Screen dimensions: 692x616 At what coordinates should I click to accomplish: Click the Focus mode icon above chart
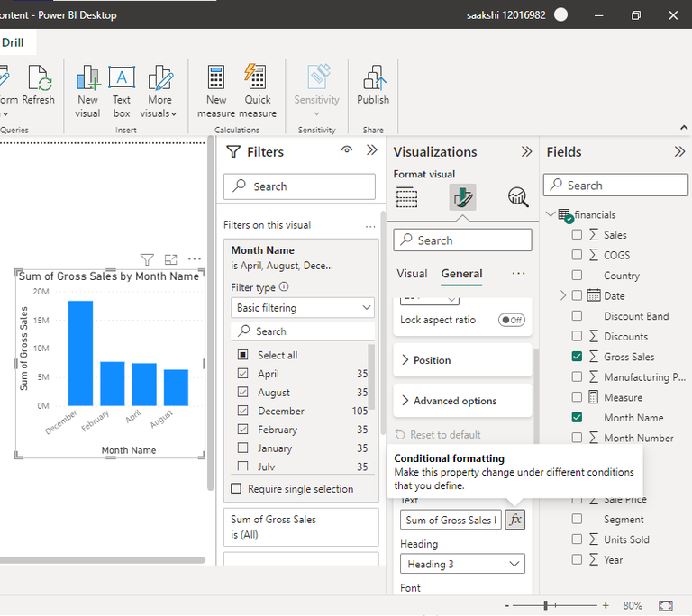(171, 259)
